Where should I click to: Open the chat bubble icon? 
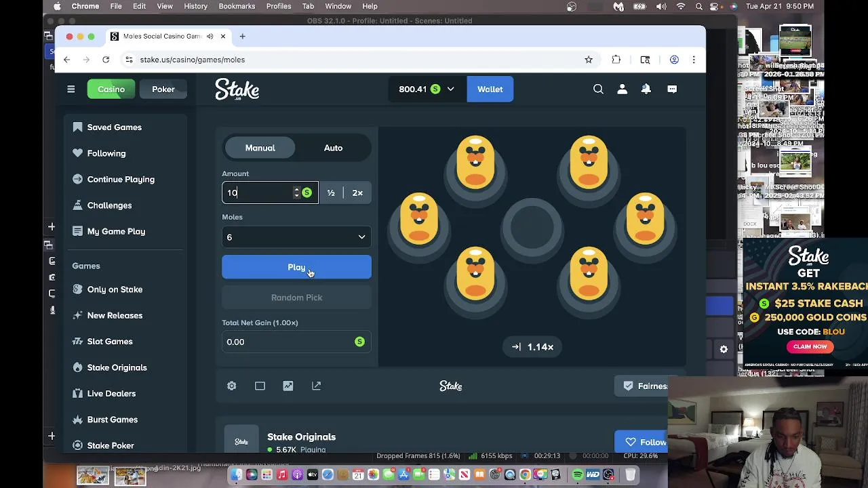tap(672, 89)
